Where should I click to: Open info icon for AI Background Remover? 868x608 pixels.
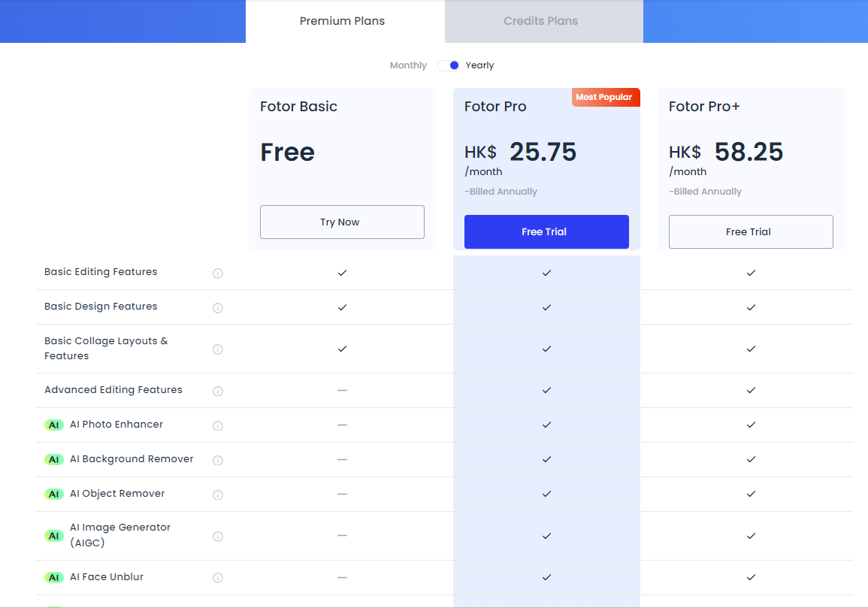(x=217, y=460)
